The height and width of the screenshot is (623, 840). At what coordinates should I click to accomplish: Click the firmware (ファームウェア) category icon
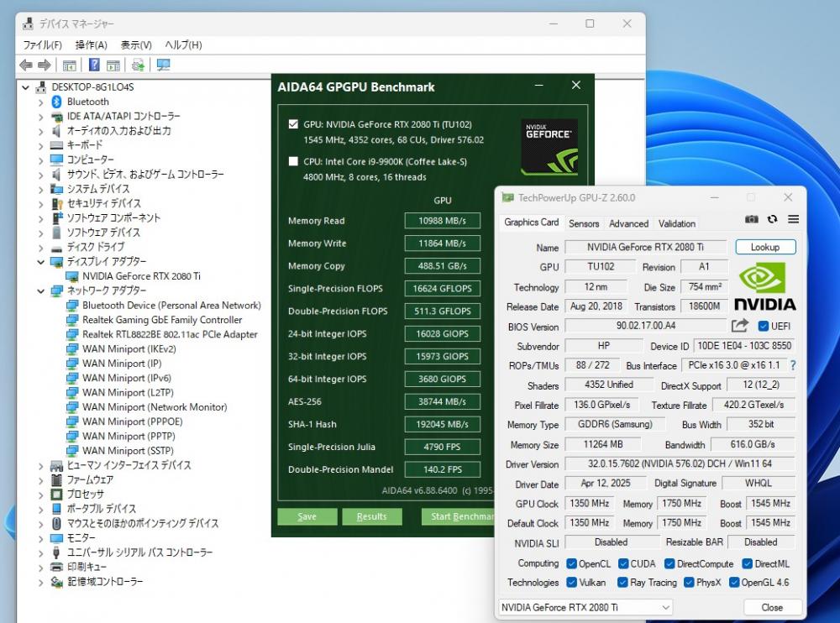57,479
